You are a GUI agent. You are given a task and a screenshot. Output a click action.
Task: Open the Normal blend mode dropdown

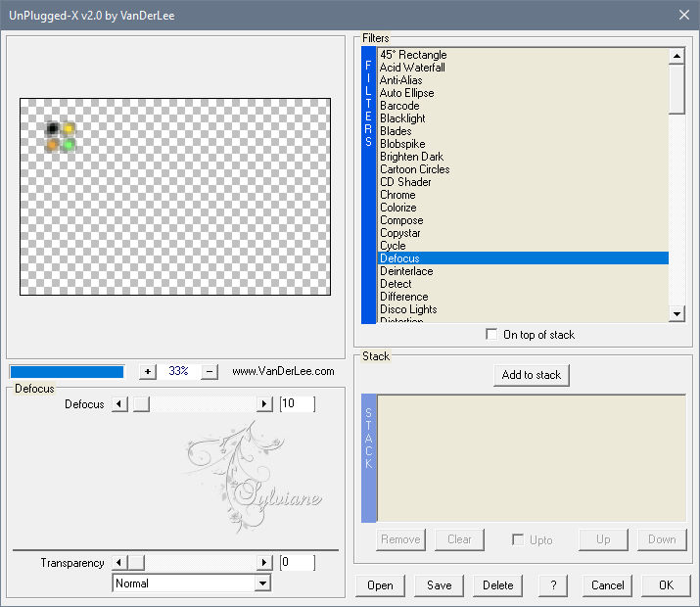tap(263, 584)
